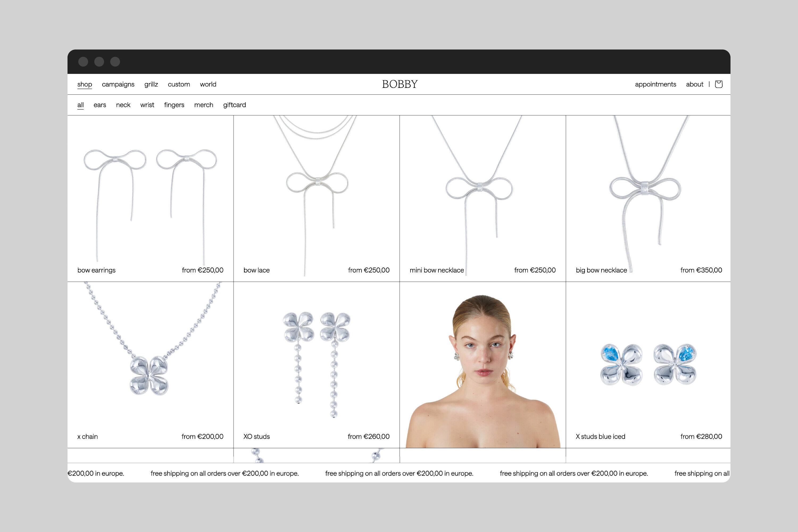
Task: Open the shop menu item
Action: click(x=85, y=84)
